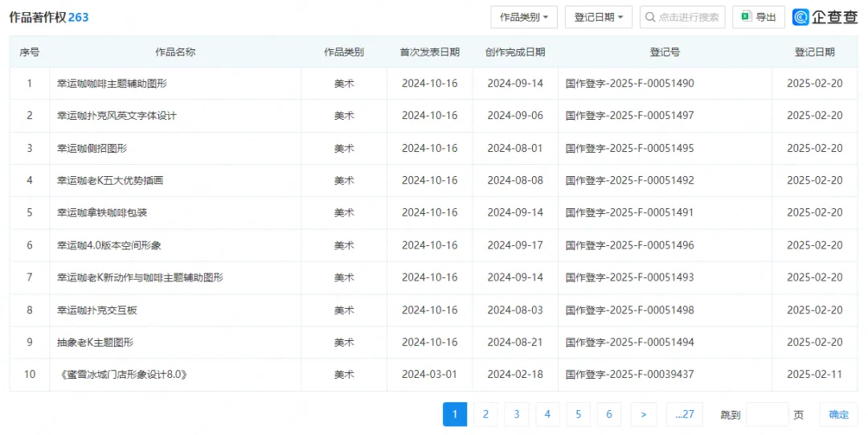Click 幸运咖老K新动作与咖啡主题辅助图形 work name
This screenshot has height=435, width=868.
(x=140, y=277)
